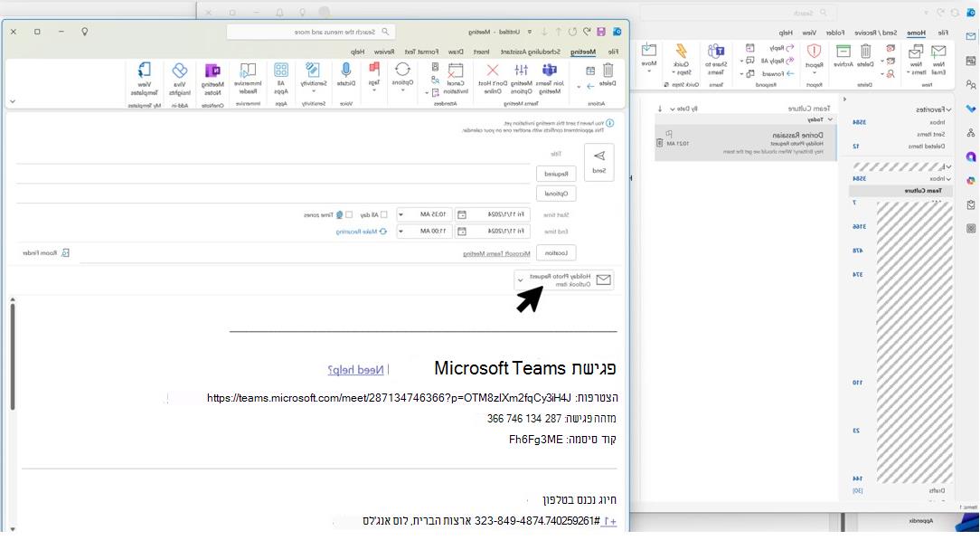Click the Optional attendees button
The image size is (980, 540).
point(556,194)
